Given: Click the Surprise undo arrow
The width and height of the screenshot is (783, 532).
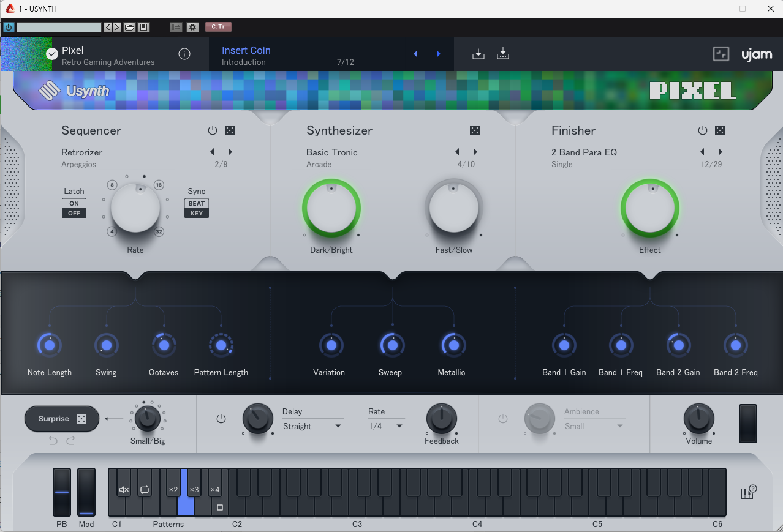Looking at the screenshot, I should 53,441.
